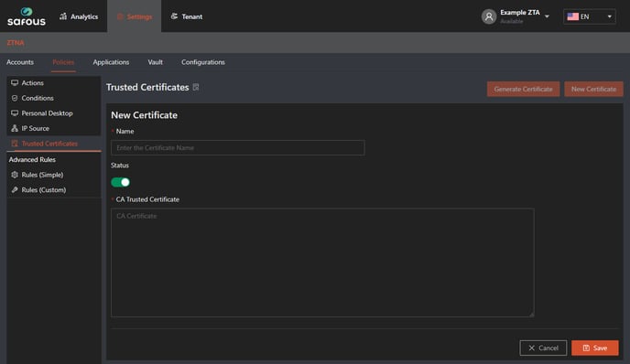Screen dimensions: 630x364
Task: Expand the Example ZTA account dropdown arrow
Action: pos(547,16)
